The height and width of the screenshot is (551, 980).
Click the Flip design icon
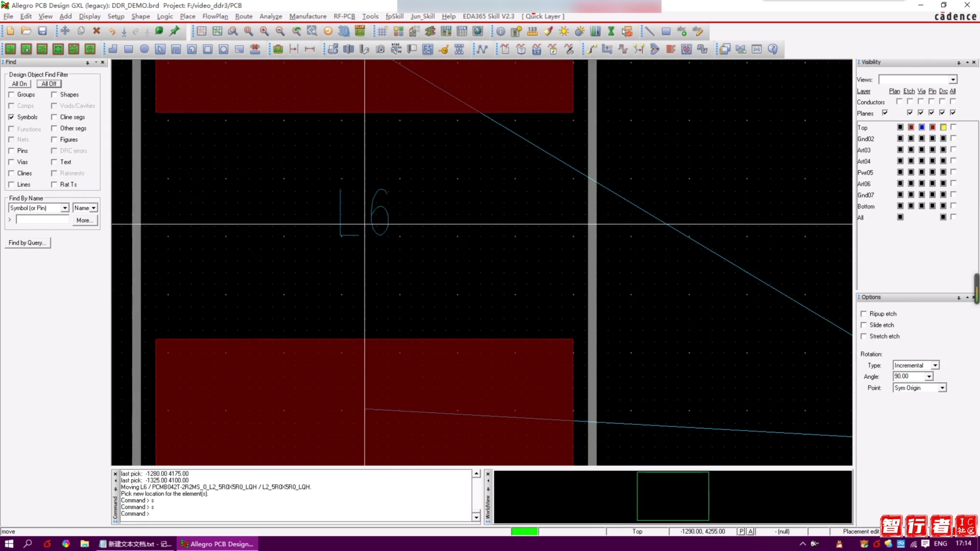360,31
